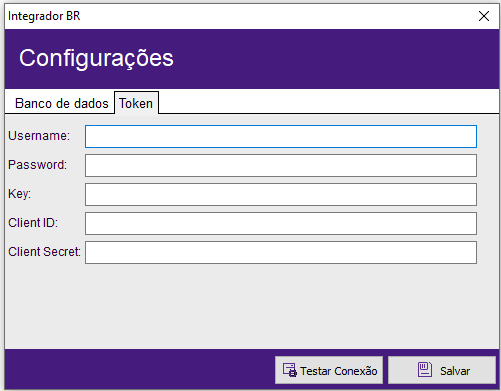Select the Key input field
Image resolution: width=501 pixels, height=391 pixels.
(x=281, y=194)
